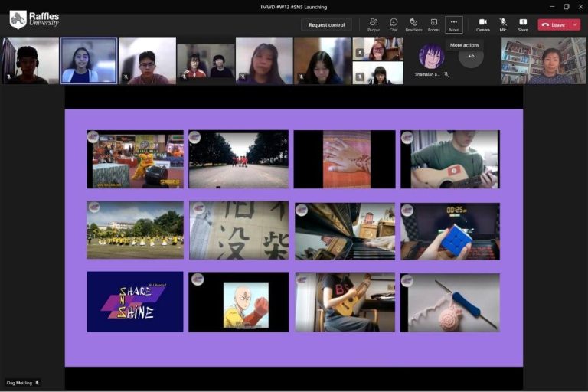This screenshot has height=392, width=588.
Task: Click Shamalan's profile avatar
Action: pyautogui.click(x=432, y=57)
